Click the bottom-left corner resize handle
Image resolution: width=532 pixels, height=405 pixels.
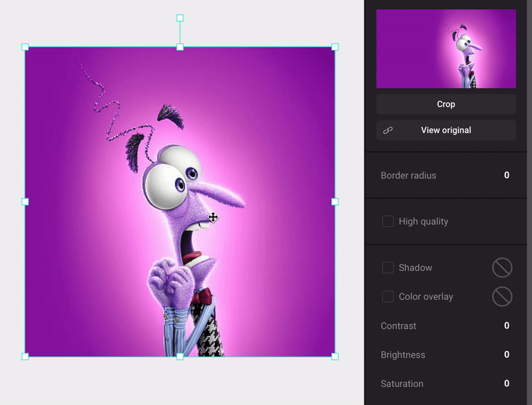[25, 356]
